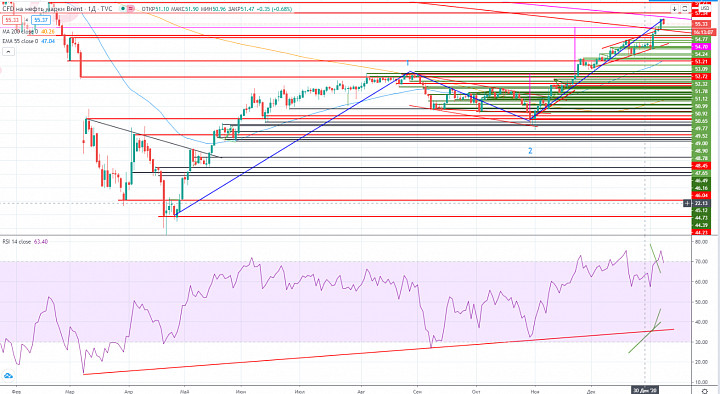Click the countdown timer price label

703,32
